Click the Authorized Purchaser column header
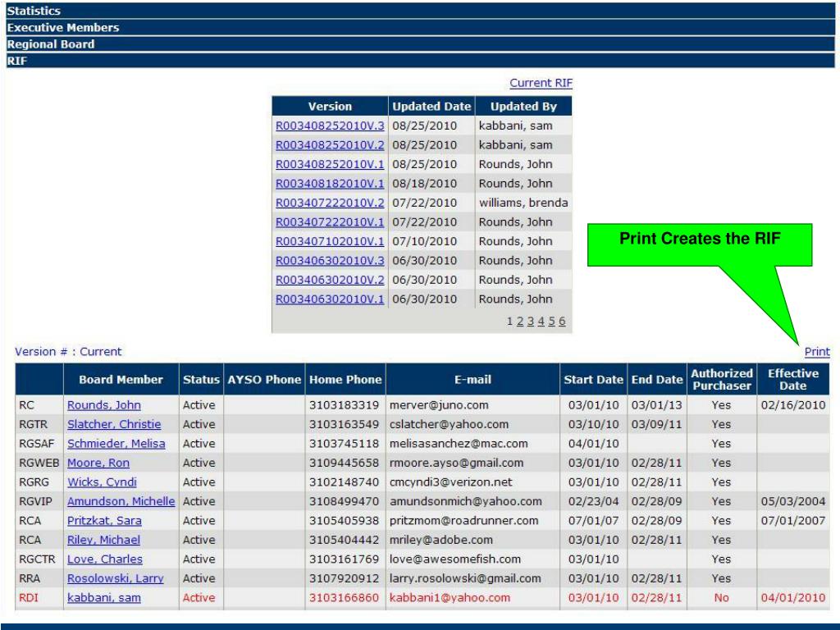 tap(722, 380)
